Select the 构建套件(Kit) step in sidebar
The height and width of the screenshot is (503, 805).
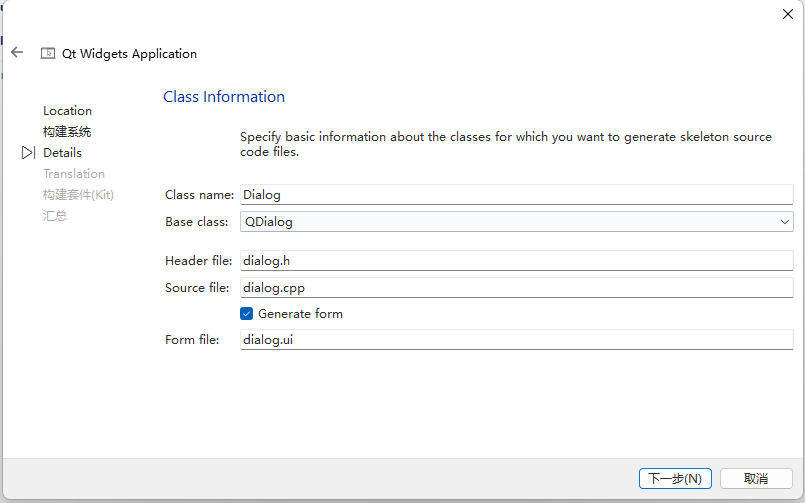coord(78,195)
